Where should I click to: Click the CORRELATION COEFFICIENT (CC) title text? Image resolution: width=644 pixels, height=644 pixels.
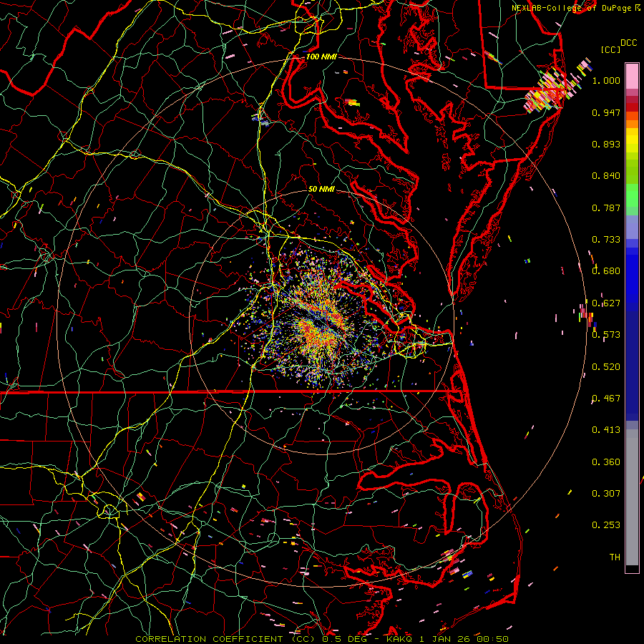point(225,639)
